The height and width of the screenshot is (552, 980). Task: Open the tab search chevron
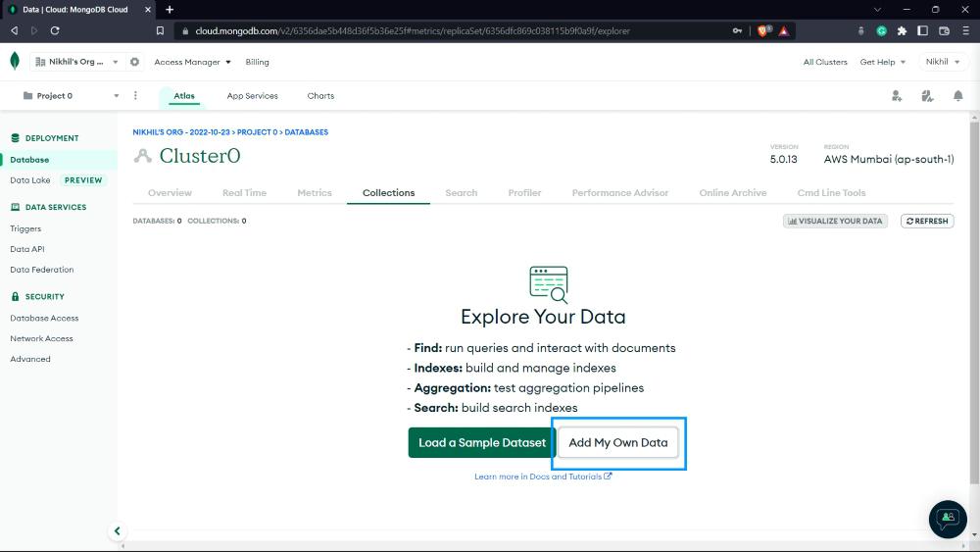click(x=877, y=10)
